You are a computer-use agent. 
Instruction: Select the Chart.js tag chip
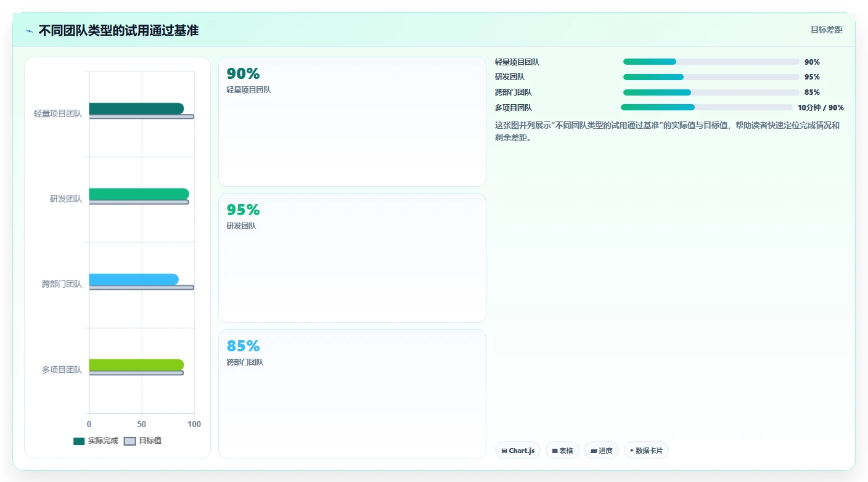(518, 451)
